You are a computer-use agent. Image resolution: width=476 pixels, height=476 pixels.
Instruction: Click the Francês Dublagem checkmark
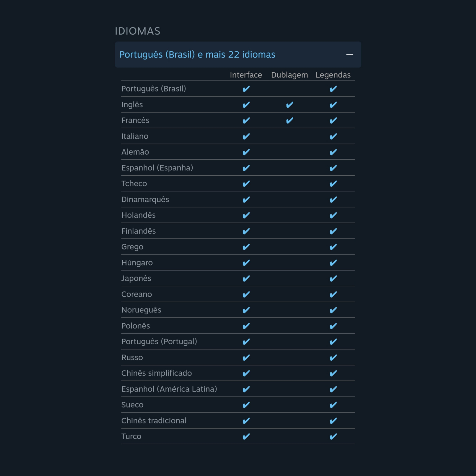tap(290, 121)
